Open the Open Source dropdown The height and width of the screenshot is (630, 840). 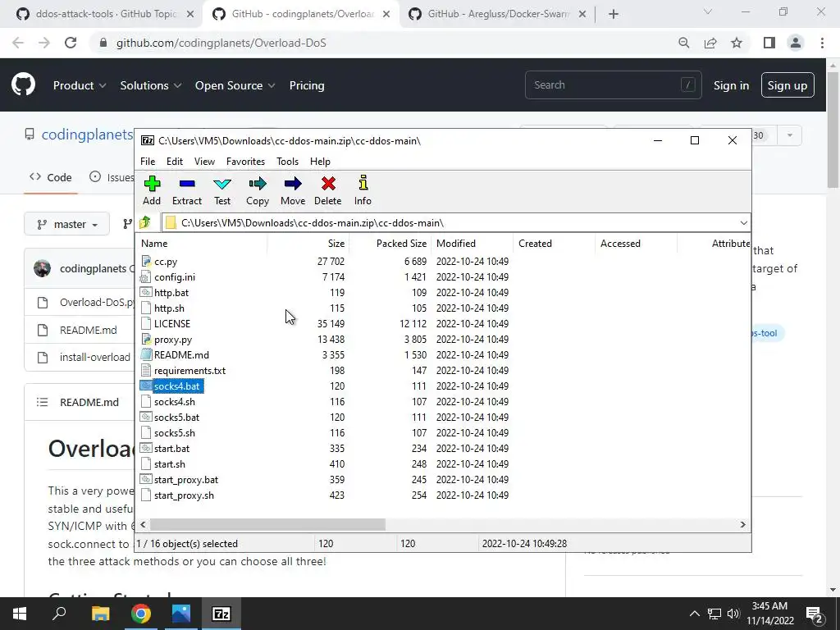[235, 85]
